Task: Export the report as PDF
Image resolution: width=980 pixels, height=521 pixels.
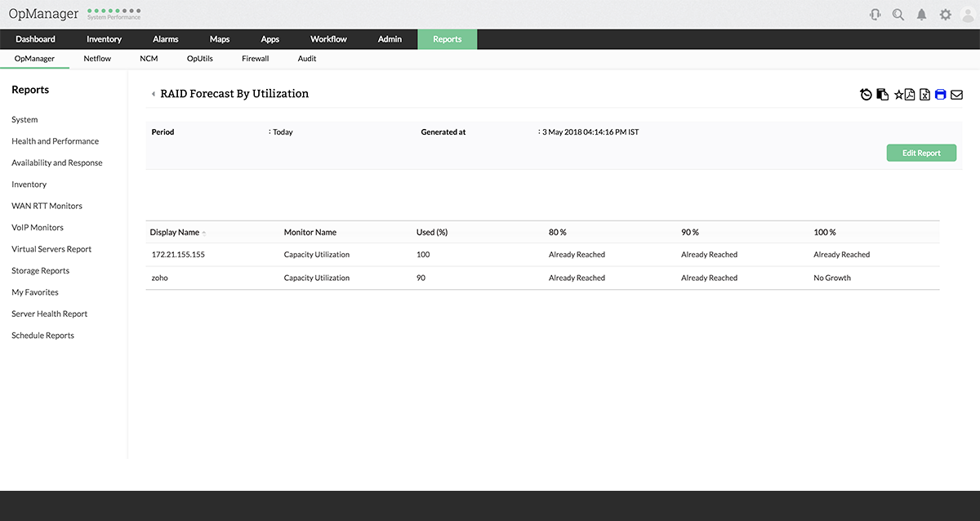Action: click(x=910, y=94)
